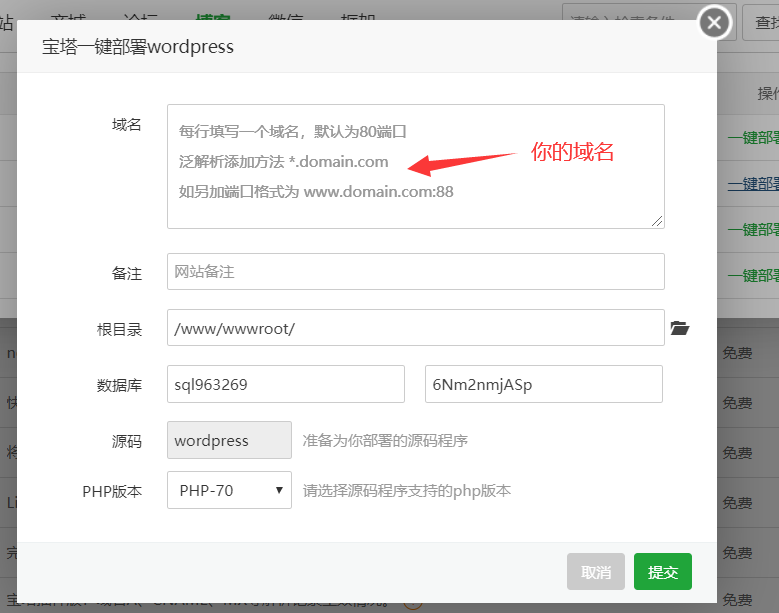Close the WordPress deployment dialog
The height and width of the screenshot is (613, 779).
(714, 22)
